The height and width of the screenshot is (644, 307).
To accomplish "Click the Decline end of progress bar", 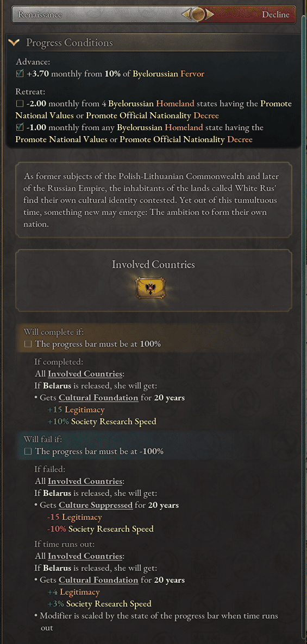I will [x=275, y=15].
